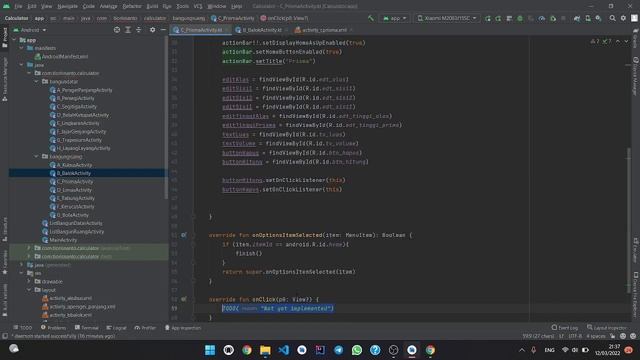Image resolution: width=640 pixels, height=360 pixels.
Task: Toggle the Device File Explorer side tab
Action: 636,296
